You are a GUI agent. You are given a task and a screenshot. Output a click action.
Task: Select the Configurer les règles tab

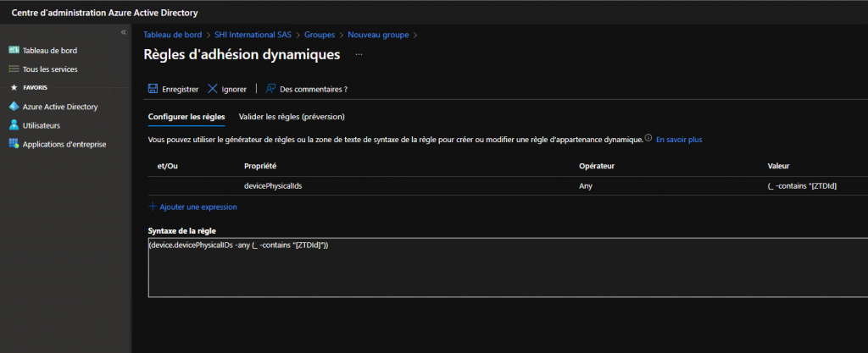pos(186,117)
